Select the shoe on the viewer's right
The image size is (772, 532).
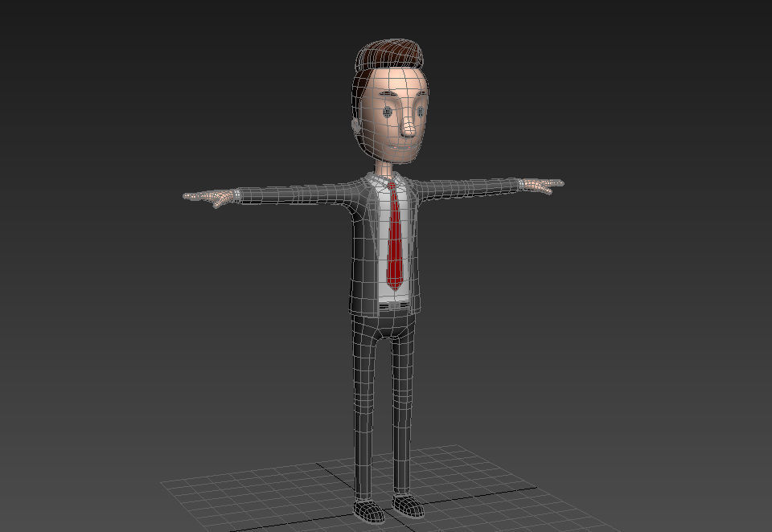click(x=409, y=505)
